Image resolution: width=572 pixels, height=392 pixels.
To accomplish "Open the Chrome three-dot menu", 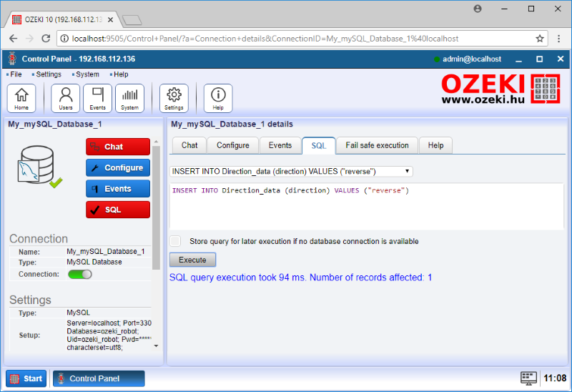I will coord(558,39).
